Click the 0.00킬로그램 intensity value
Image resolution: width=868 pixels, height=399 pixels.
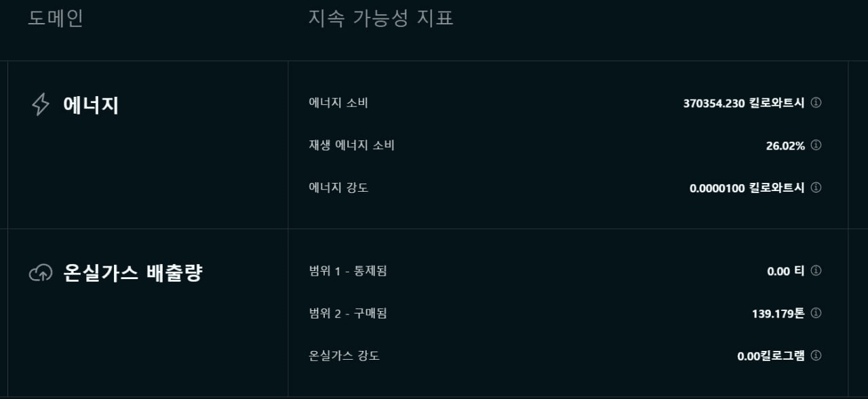771,356
